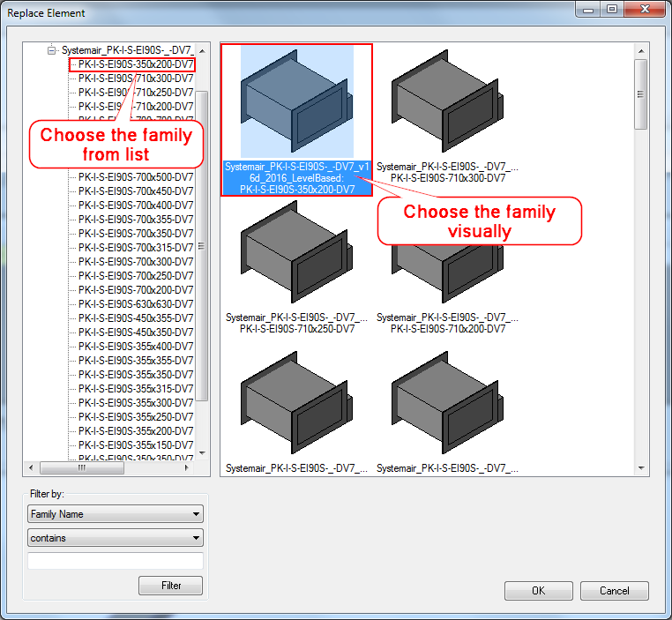
Task: Select PK-I-S-EI90S-355x300-DV7 in the tree
Action: point(136,403)
